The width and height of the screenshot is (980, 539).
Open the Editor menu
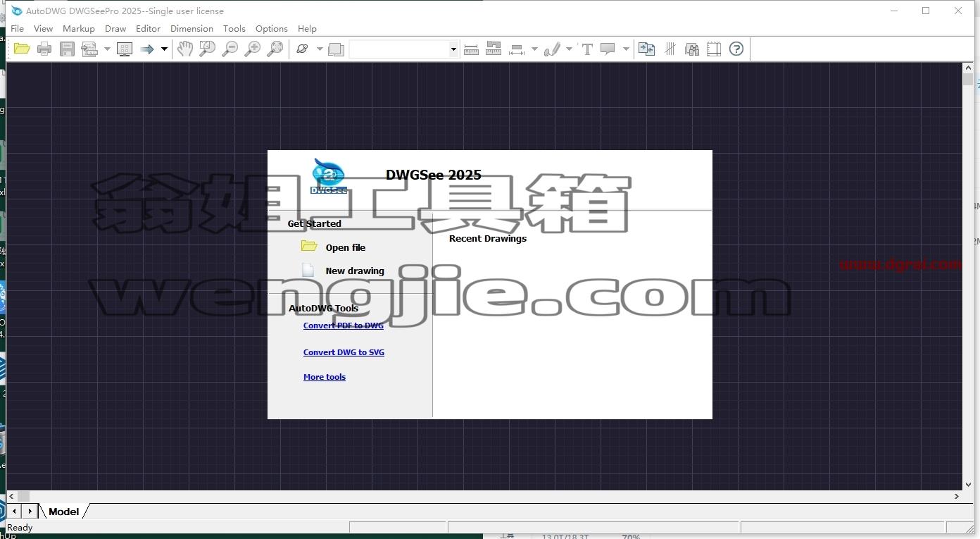(148, 28)
